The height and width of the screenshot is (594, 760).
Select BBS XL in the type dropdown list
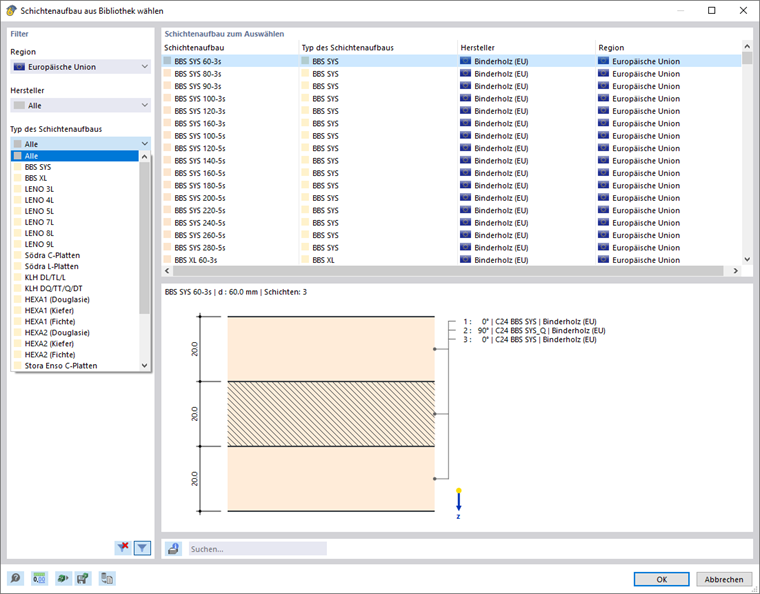coord(75,178)
